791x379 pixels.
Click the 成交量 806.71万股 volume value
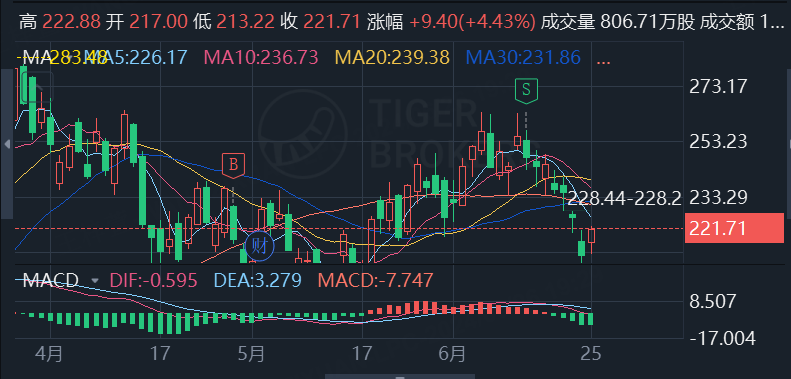(618, 22)
